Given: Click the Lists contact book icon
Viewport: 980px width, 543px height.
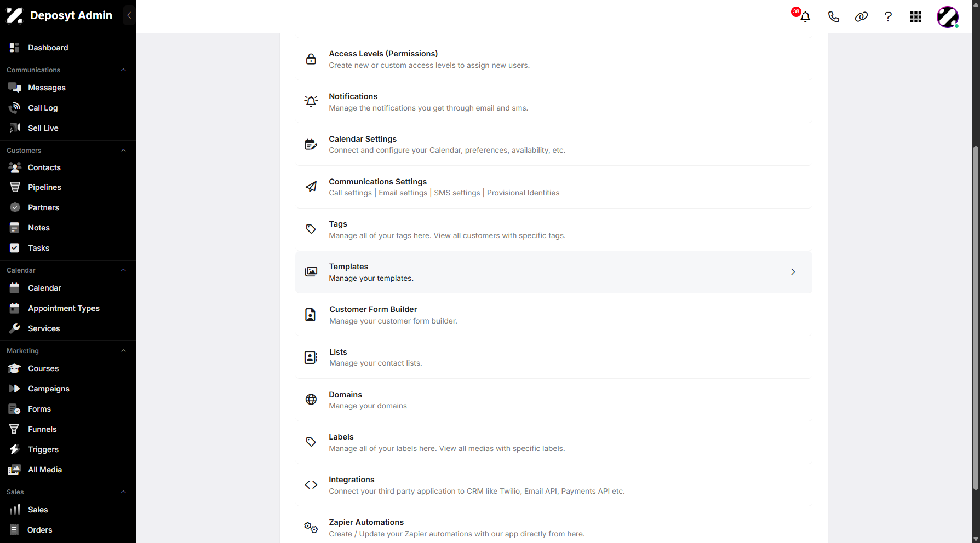Looking at the screenshot, I should 311,357.
